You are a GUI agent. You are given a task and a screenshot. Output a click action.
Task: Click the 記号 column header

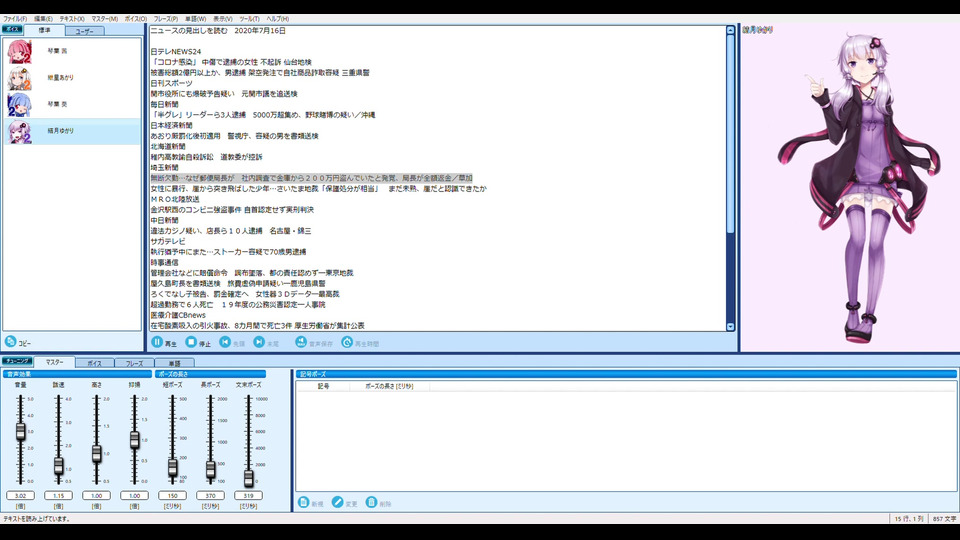323,386
